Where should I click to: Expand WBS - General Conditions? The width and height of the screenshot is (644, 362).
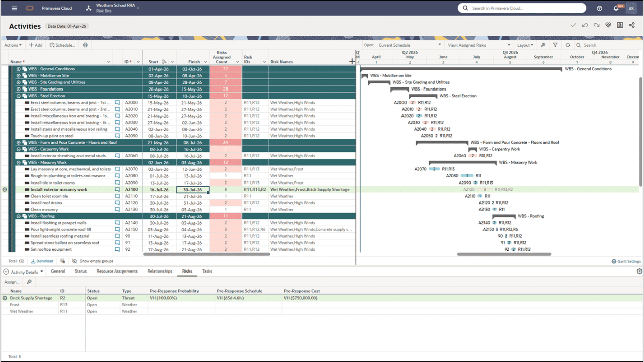[x=19, y=69]
